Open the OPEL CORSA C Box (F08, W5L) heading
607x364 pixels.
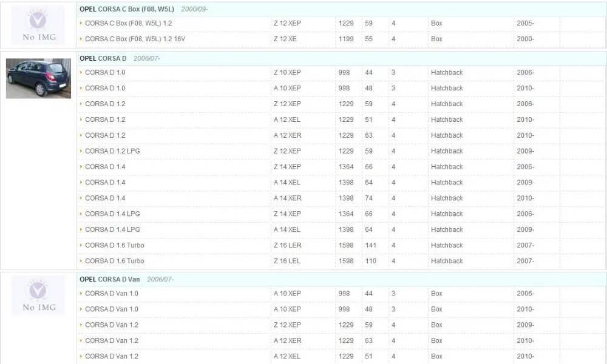pos(127,9)
